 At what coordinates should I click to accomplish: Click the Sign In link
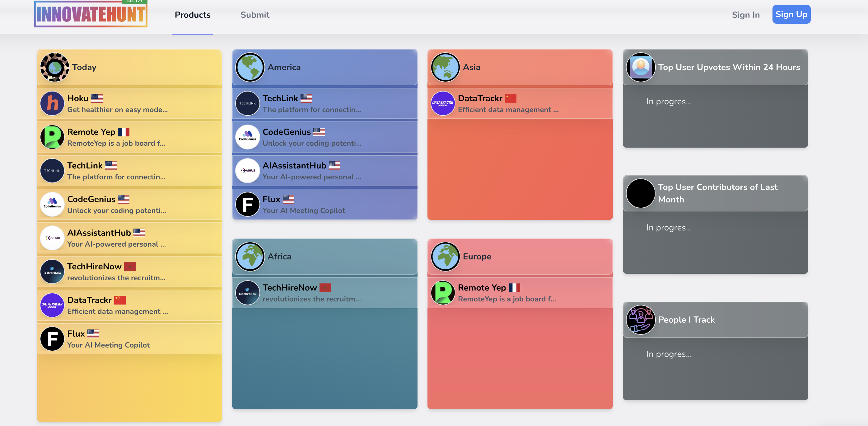746,15
